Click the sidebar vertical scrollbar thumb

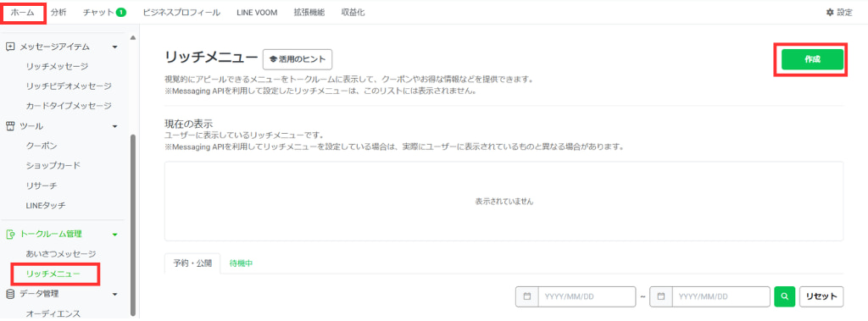[132, 224]
